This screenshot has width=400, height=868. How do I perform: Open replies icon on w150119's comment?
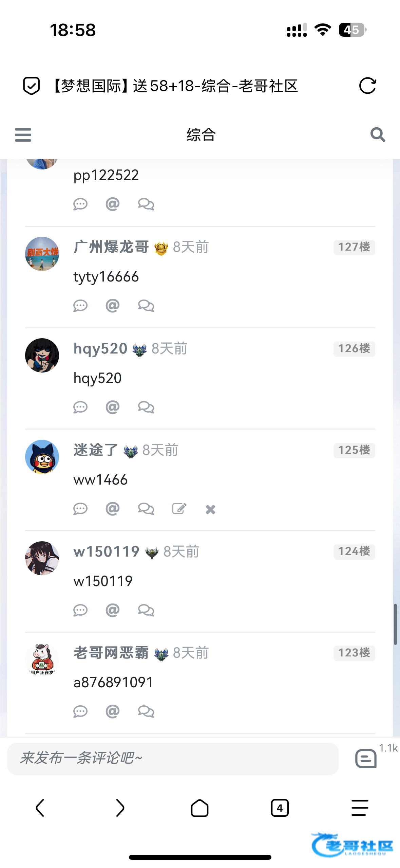146,610
